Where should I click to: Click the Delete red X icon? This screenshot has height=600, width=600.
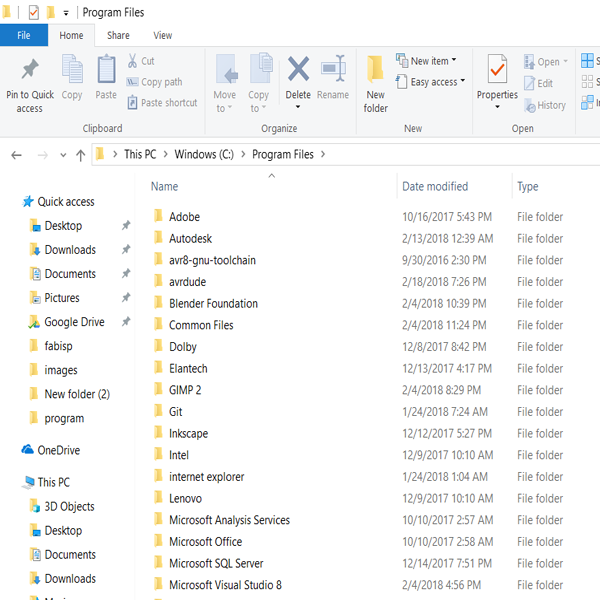(x=298, y=68)
